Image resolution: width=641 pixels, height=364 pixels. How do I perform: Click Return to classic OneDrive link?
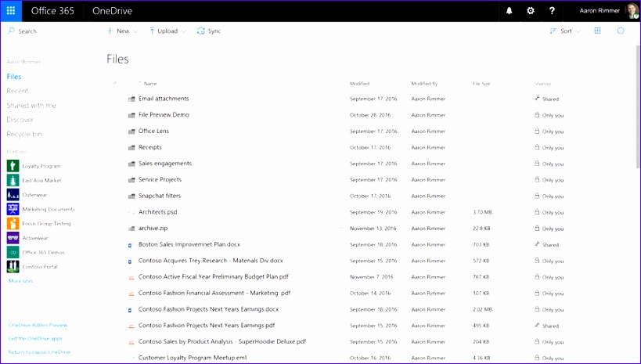coord(39,352)
